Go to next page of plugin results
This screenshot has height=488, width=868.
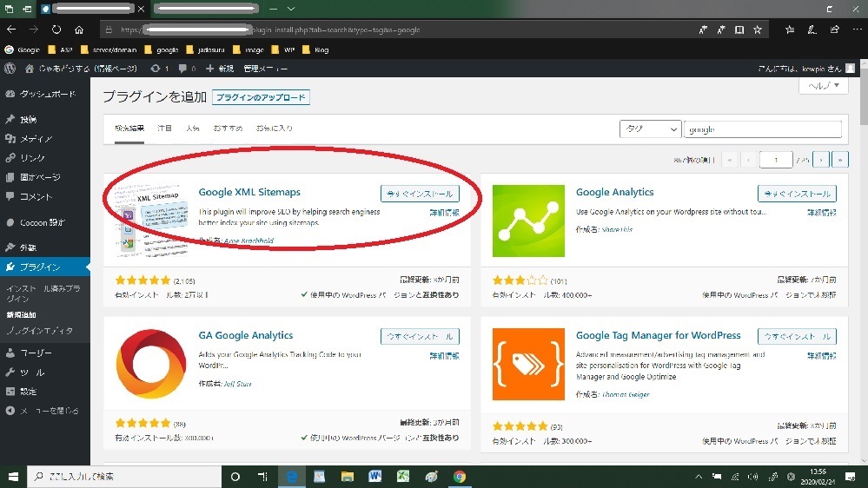point(822,159)
